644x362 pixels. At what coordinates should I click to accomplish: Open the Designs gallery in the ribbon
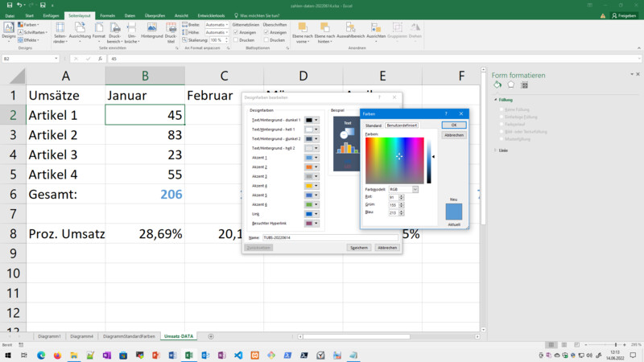click(x=9, y=32)
